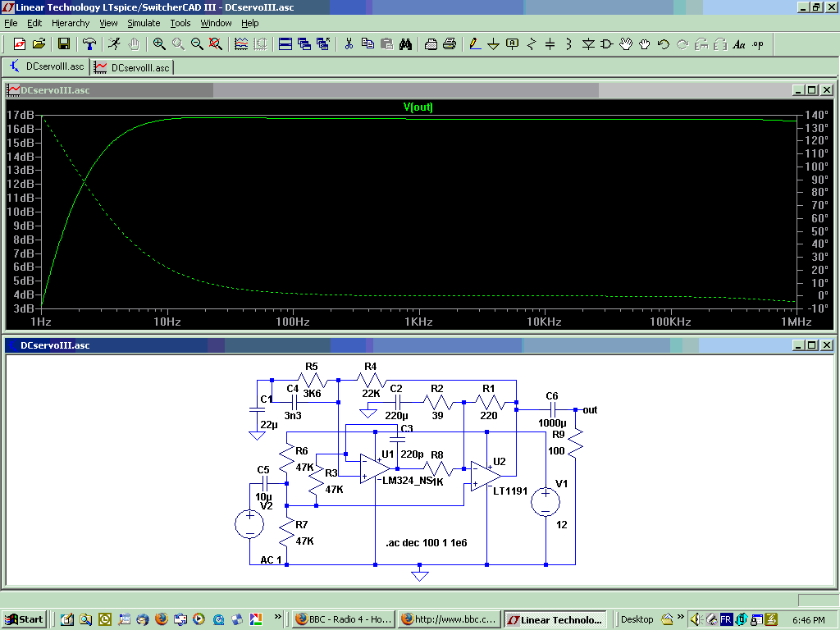The width and height of the screenshot is (840, 630).
Task: Switch to the DCservoIII.asc waveform tab
Action: point(132,67)
